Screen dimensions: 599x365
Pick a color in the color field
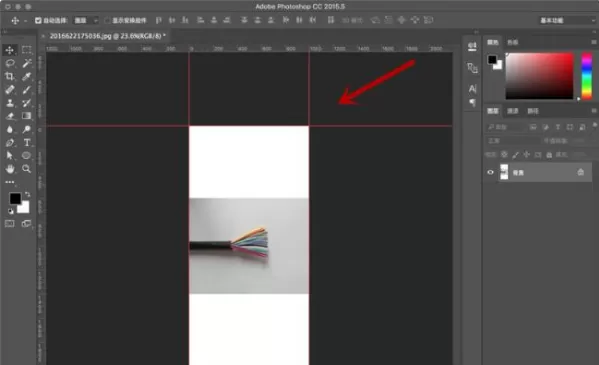(539, 76)
